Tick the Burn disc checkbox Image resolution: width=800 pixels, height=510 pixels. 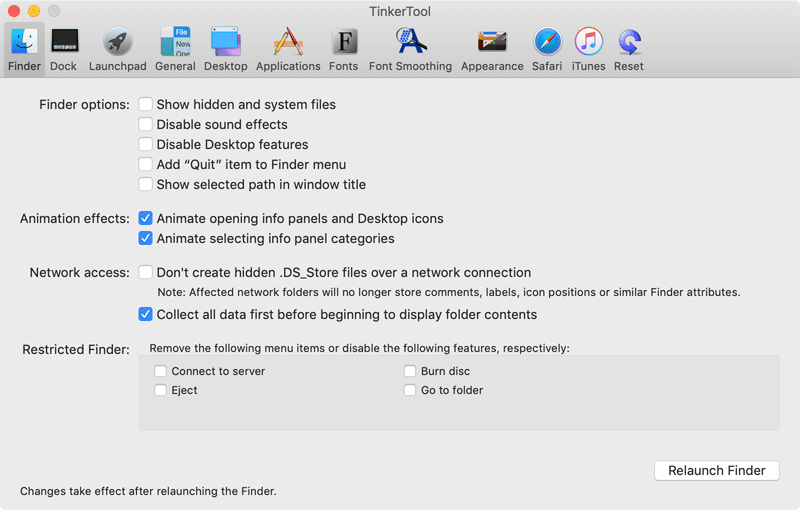click(x=410, y=371)
